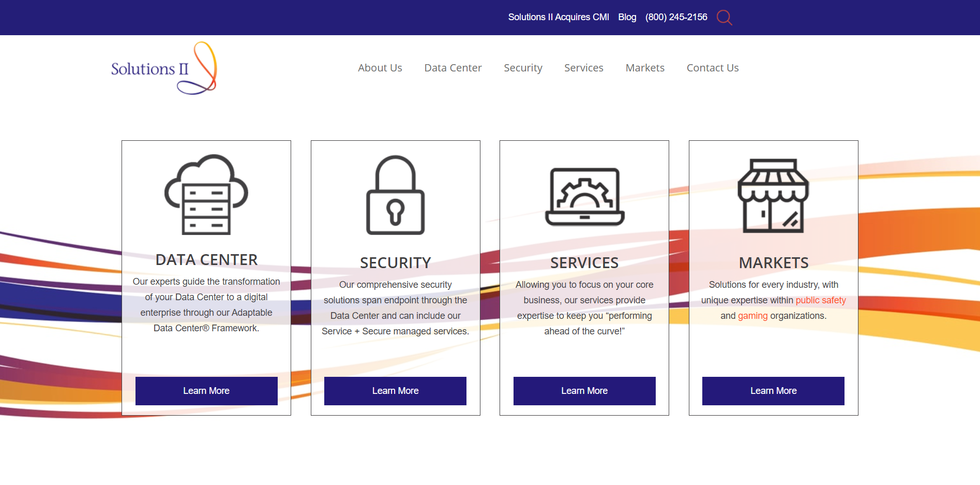Open the Security menu item
980x485 pixels.
(x=523, y=68)
